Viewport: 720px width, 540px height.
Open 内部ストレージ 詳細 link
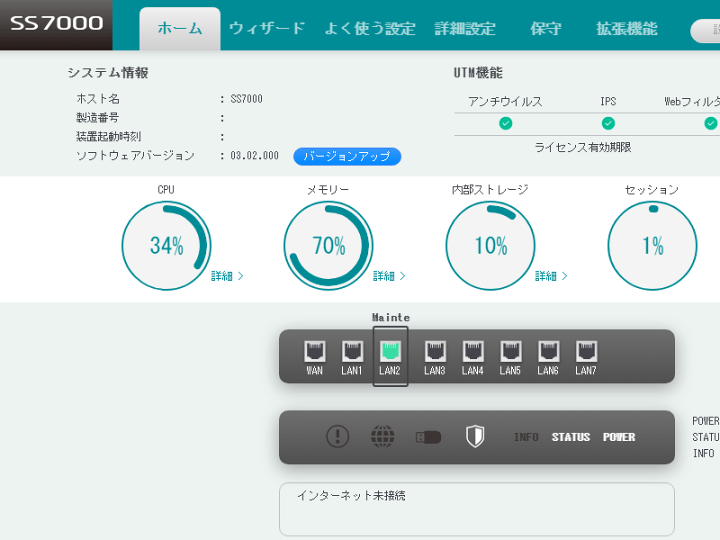[551, 276]
